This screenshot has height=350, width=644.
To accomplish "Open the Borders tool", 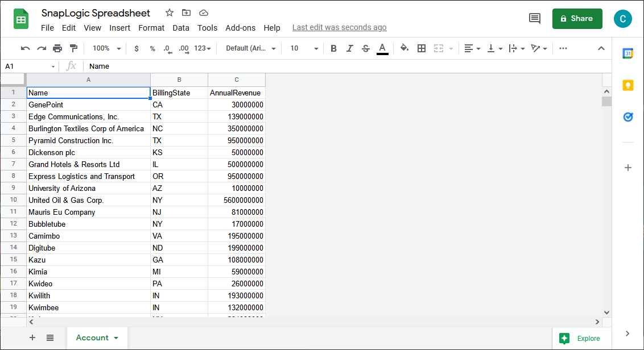I will click(x=422, y=48).
